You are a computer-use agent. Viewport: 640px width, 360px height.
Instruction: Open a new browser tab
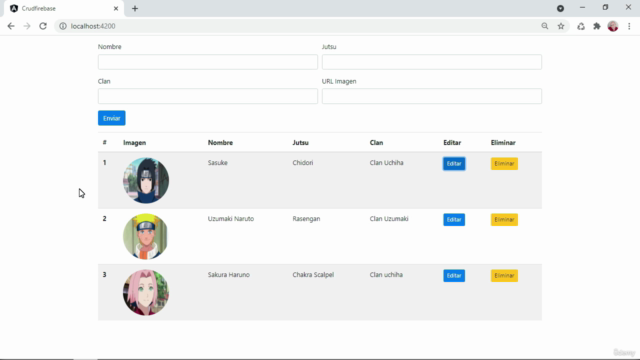(x=135, y=8)
